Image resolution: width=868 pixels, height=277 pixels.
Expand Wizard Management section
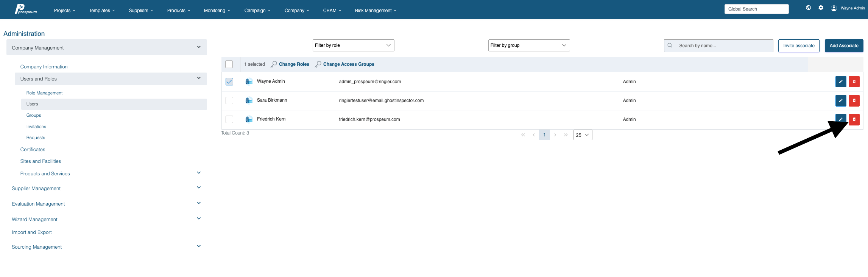point(199,218)
